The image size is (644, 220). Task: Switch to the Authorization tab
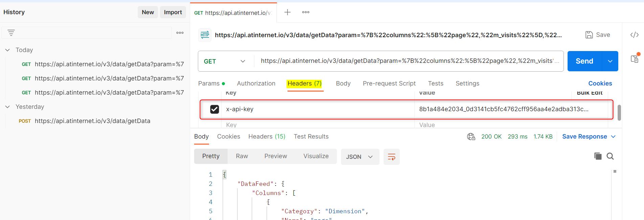(256, 83)
